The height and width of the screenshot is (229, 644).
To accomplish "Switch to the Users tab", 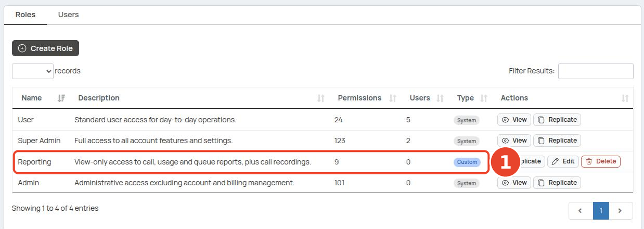I will pos(68,15).
